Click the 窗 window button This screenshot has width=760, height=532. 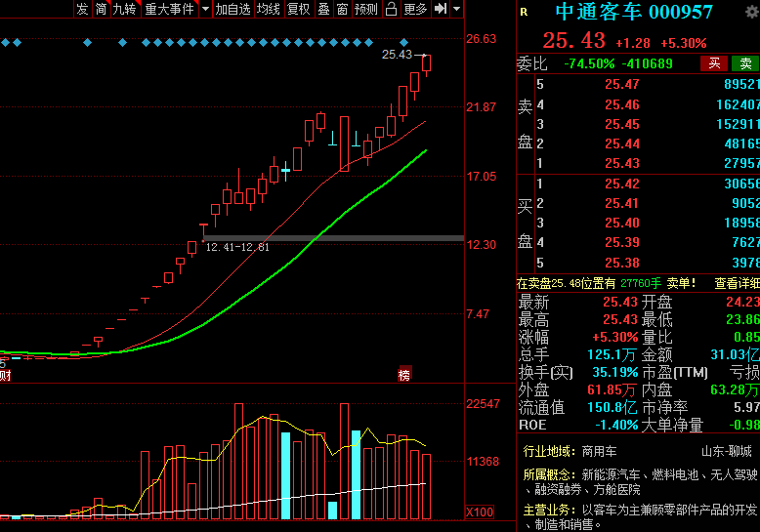pyautogui.click(x=342, y=9)
